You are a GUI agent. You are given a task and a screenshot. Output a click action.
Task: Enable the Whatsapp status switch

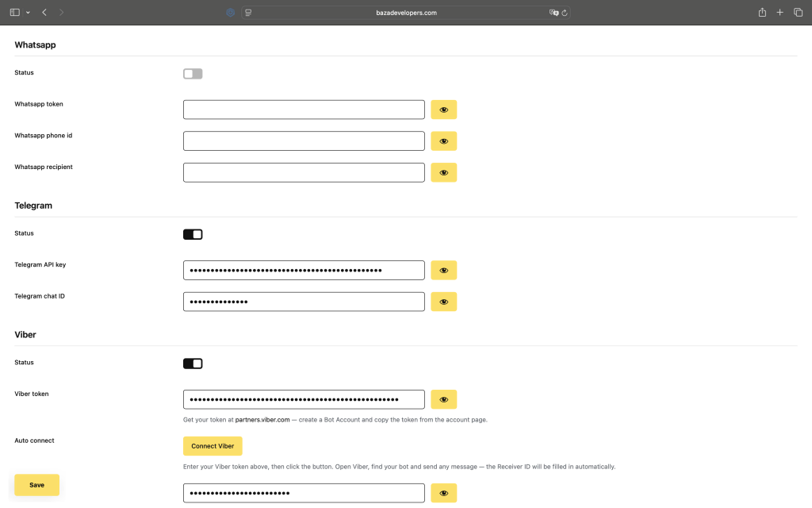pyautogui.click(x=193, y=74)
